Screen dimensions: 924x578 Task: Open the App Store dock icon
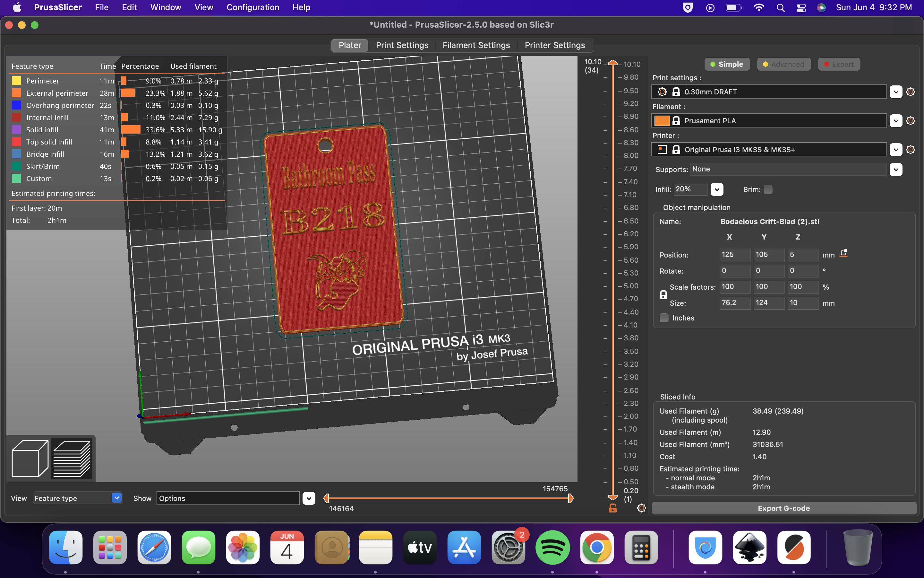pos(464,547)
